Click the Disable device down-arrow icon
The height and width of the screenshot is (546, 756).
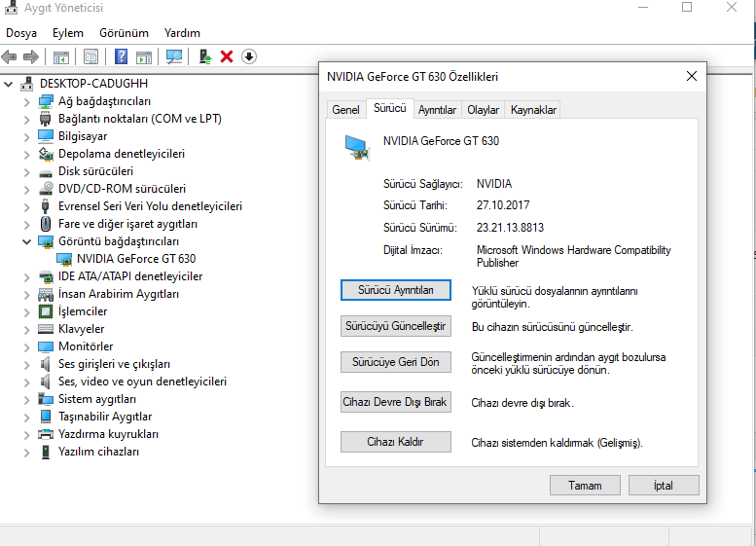(249, 56)
